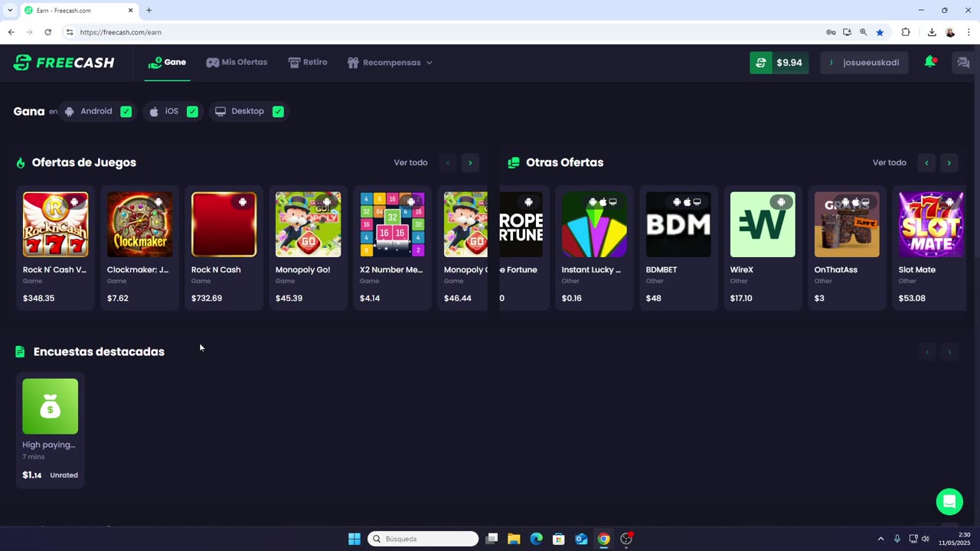Click the green support chat bubble
Screen dimensions: 980x551
(949, 502)
